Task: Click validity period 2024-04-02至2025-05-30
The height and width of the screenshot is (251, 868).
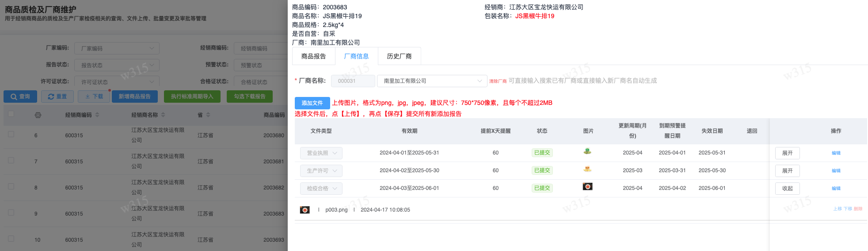Action: (x=409, y=170)
